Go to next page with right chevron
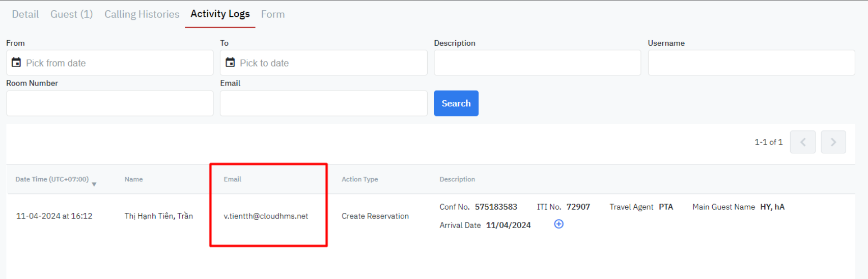This screenshot has width=868, height=279. [x=833, y=142]
